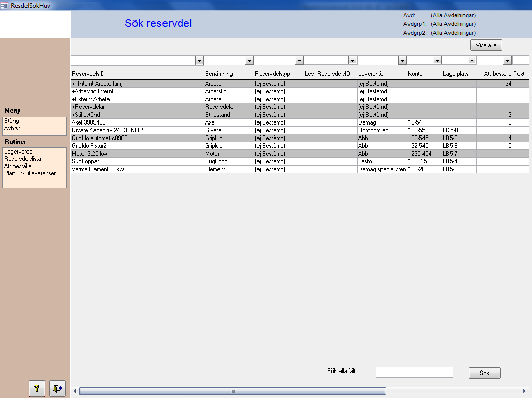Select the Motor 3,25 kw row
Viewport: 532px width, 398px height.
(299, 154)
